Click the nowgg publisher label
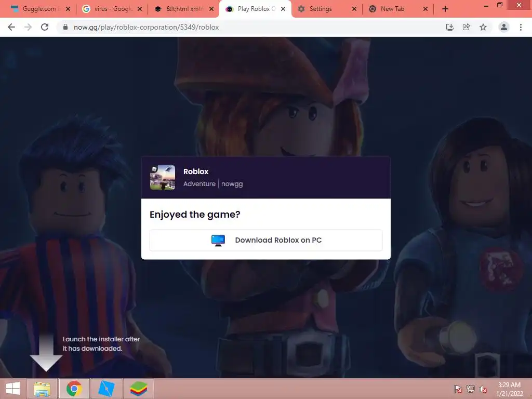The height and width of the screenshot is (399, 532). tap(232, 184)
